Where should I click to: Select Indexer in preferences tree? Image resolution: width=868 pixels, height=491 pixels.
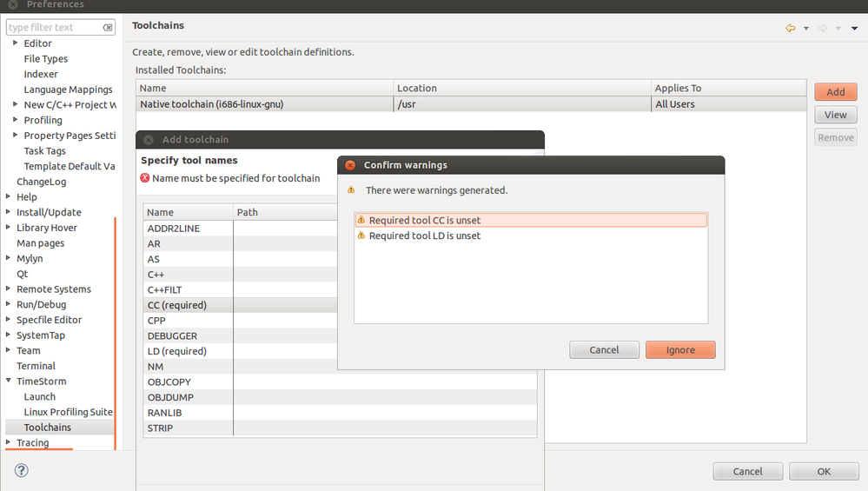point(41,74)
